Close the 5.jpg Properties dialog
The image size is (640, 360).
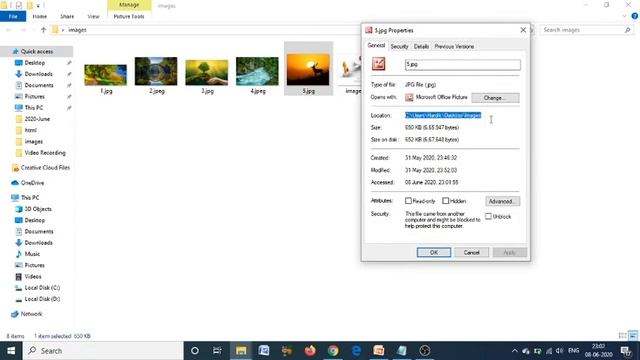point(523,30)
